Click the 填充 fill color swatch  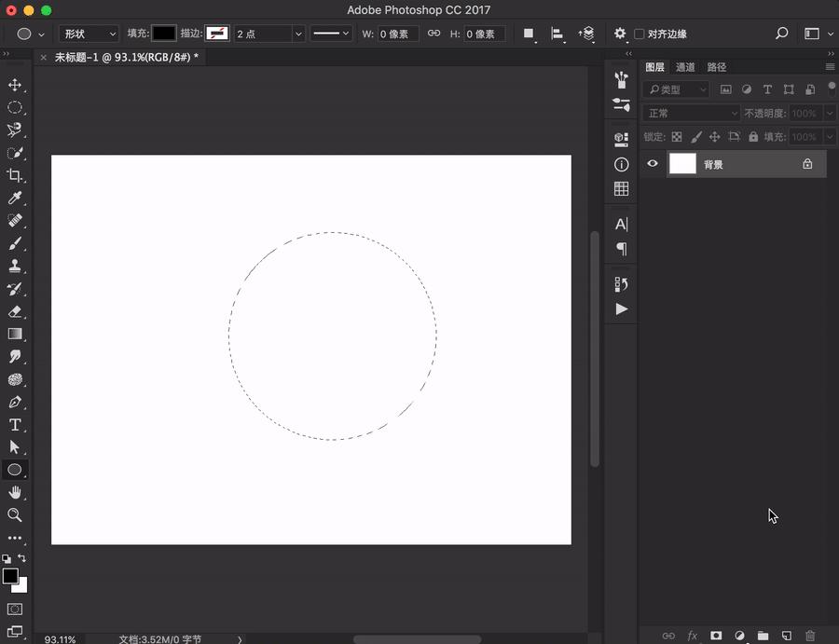pos(164,34)
